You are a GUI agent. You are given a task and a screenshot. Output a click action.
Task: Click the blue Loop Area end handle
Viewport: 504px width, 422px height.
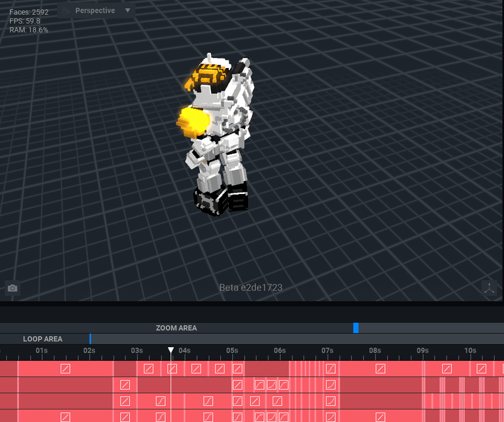[90, 339]
